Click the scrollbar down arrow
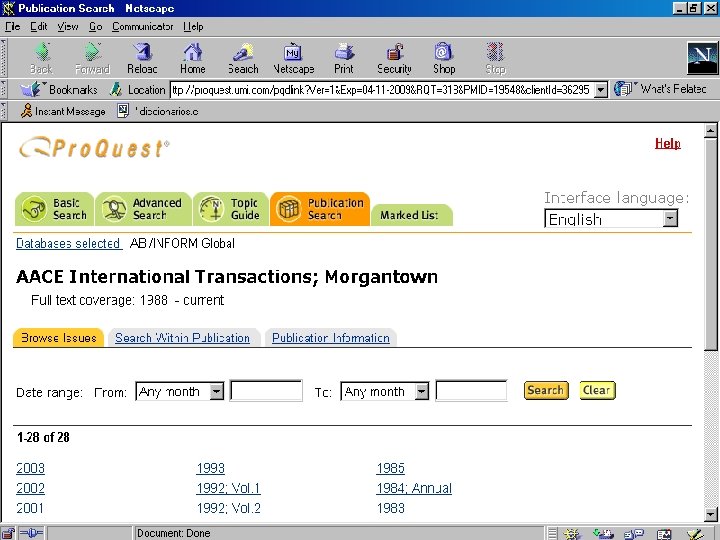Viewport: 720px width, 540px height. click(x=711, y=514)
